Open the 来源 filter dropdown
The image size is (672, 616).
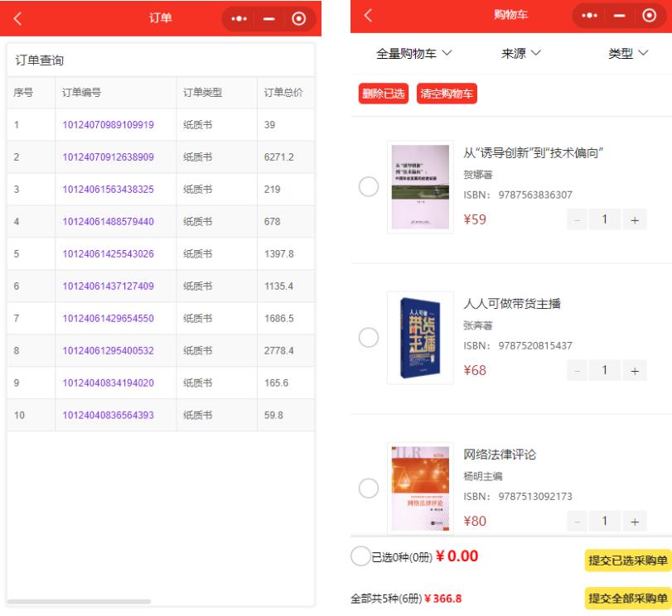point(521,53)
